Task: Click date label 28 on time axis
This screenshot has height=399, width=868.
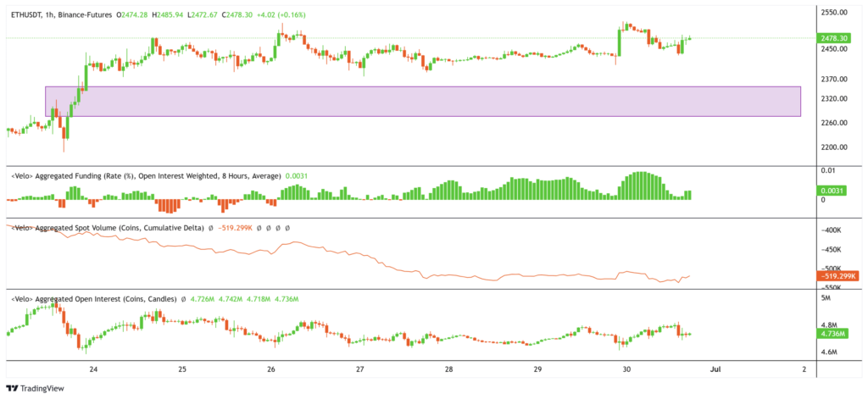Action: (449, 369)
